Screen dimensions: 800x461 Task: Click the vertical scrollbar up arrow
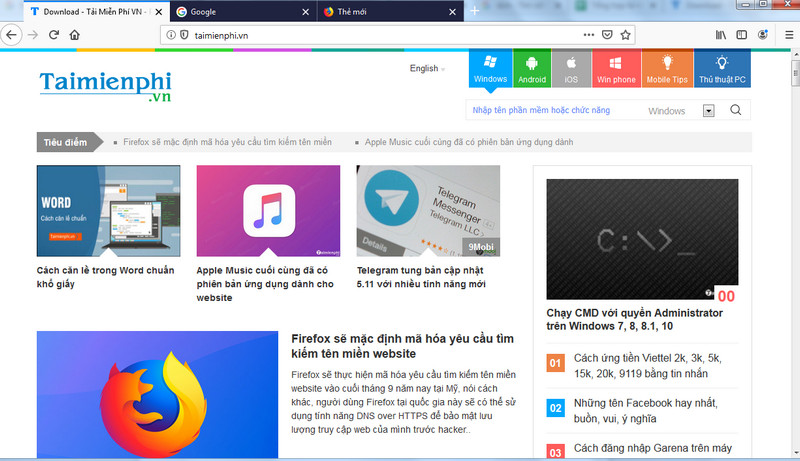pyautogui.click(x=795, y=54)
